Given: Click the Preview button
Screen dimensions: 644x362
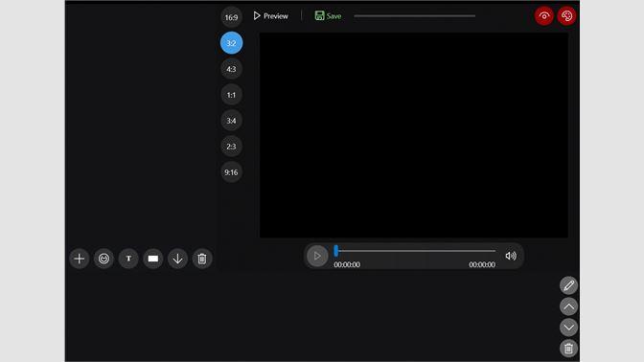Looking at the screenshot, I should point(270,16).
